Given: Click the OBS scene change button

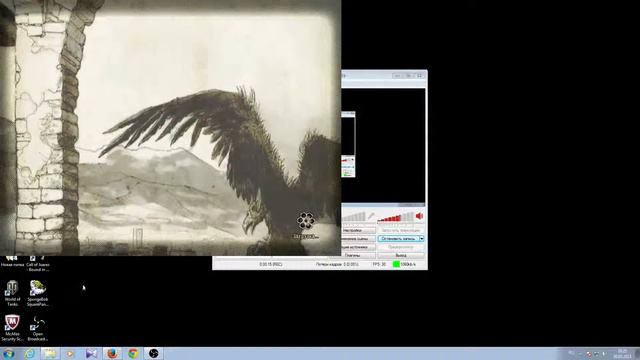Looking at the screenshot, I should pos(358,239).
